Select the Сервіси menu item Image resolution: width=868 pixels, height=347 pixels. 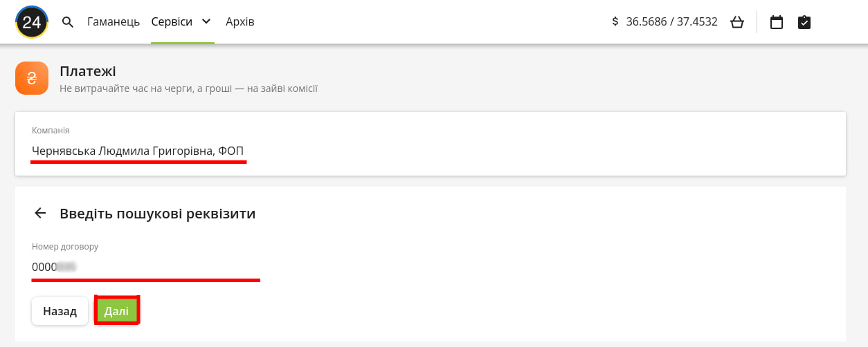(x=172, y=22)
